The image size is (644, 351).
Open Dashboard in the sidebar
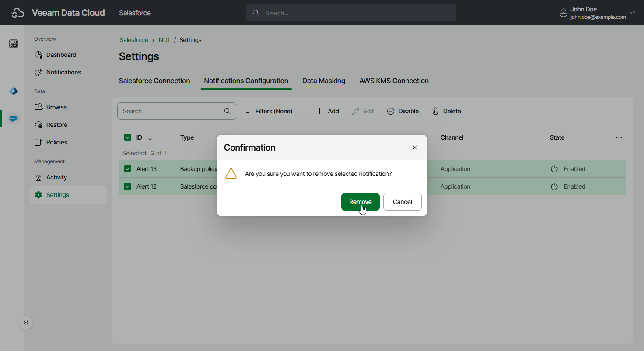(x=68, y=55)
